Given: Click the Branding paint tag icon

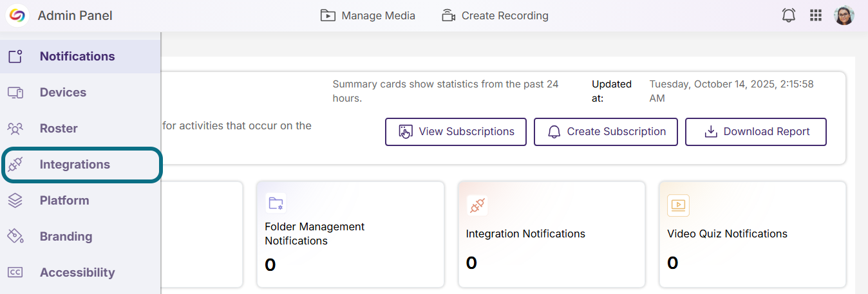Looking at the screenshot, I should click(15, 237).
